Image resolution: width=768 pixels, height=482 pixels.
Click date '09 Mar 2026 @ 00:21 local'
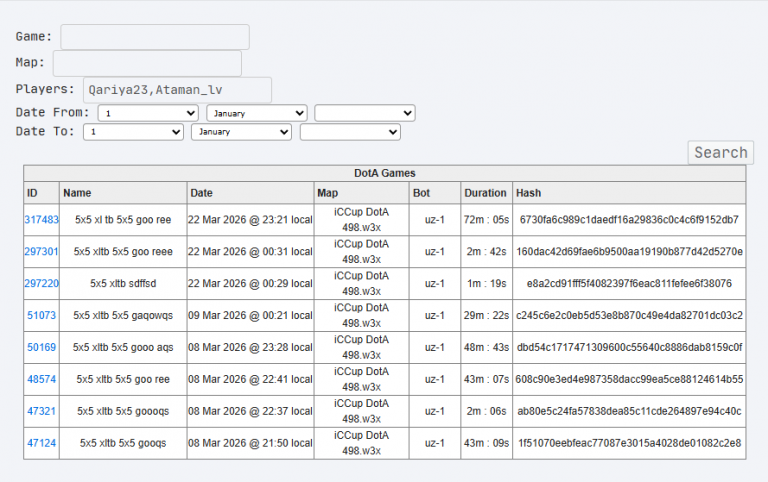tap(250, 315)
